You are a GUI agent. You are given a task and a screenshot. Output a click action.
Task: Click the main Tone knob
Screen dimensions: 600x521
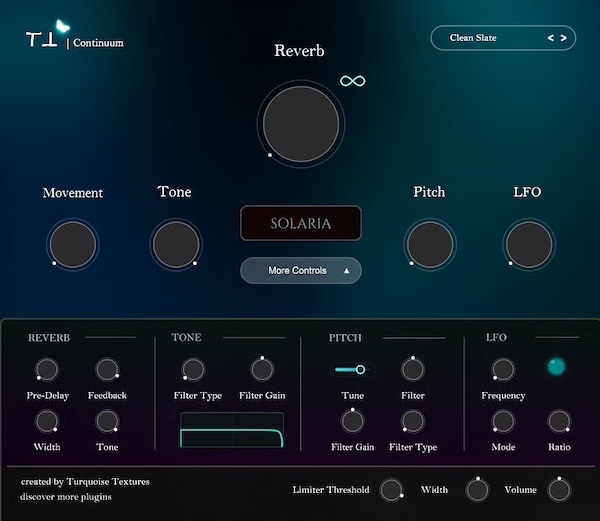pos(176,245)
